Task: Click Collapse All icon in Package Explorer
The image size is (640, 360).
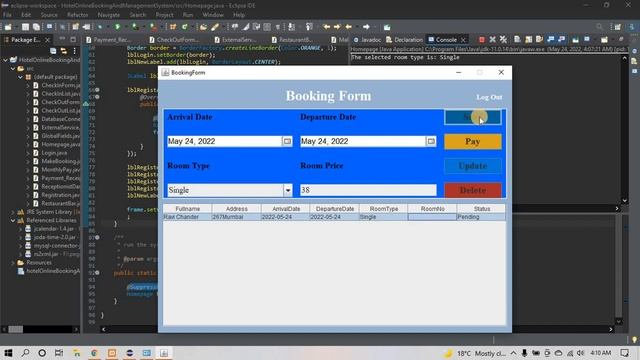Action: pos(53,51)
